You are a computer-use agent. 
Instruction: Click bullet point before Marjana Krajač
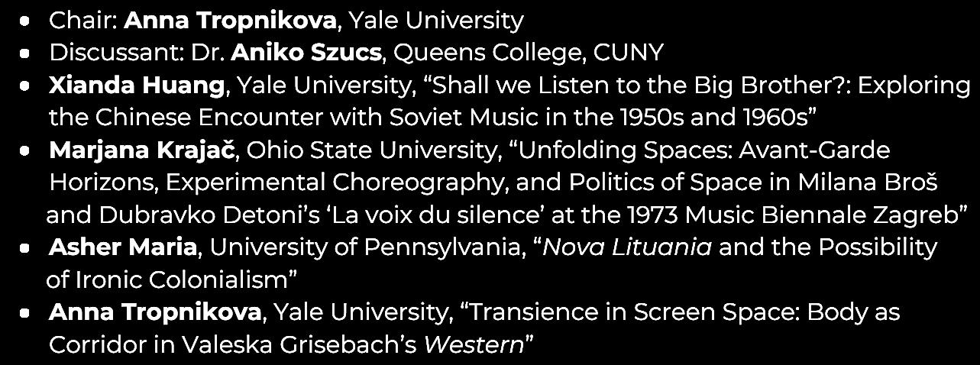[x=26, y=151]
